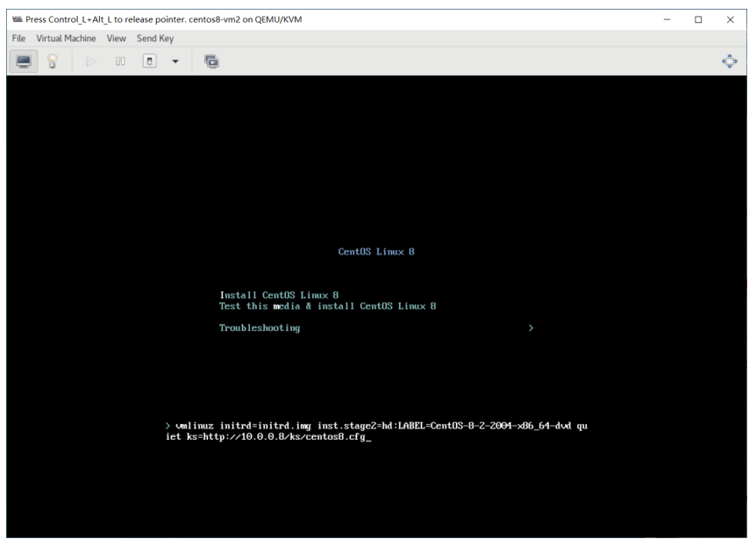Viewport: 756px width, 546px height.
Task: Open the View menu
Action: click(x=116, y=38)
